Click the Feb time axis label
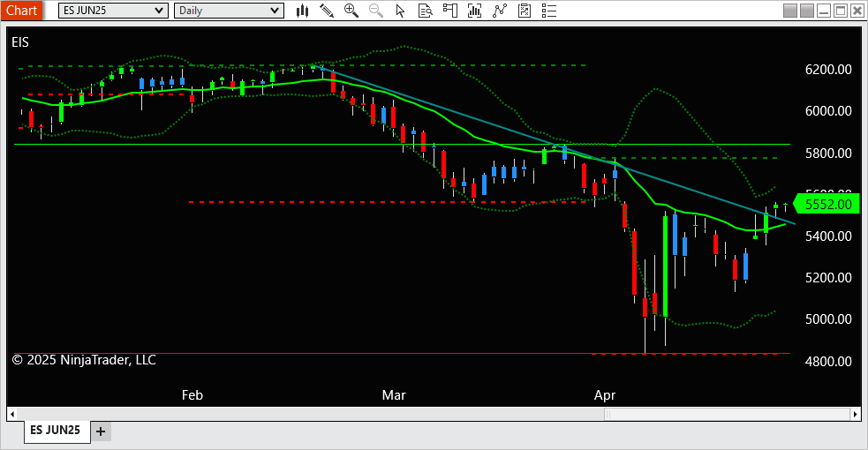Viewport: 868px width, 450px height. [192, 395]
